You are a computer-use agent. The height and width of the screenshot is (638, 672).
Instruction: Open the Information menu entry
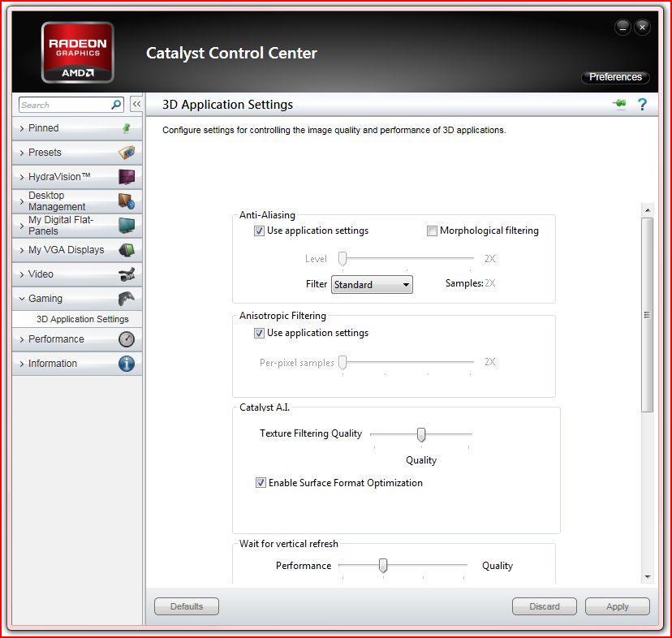click(x=77, y=364)
